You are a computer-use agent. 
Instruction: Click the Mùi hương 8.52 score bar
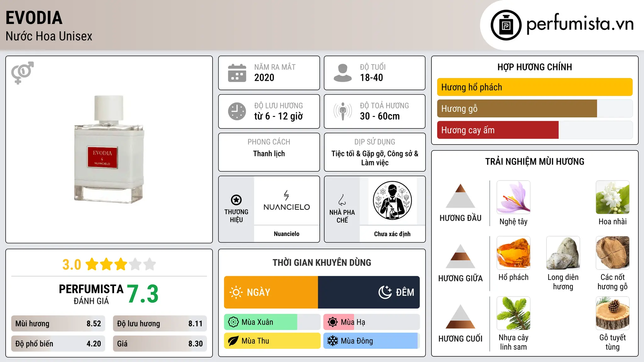click(58, 324)
